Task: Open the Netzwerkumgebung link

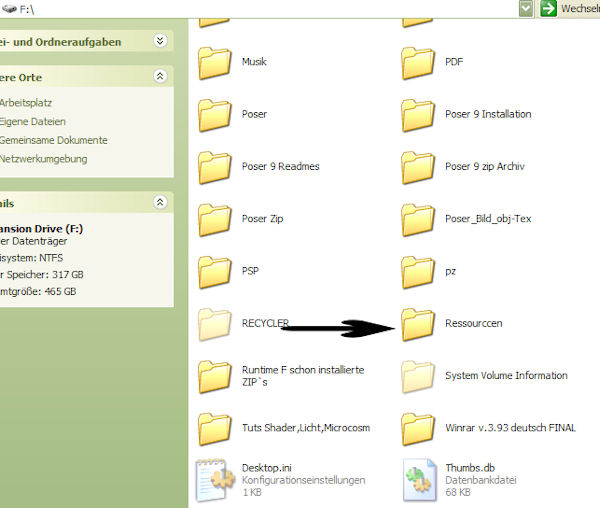Action: (43, 159)
